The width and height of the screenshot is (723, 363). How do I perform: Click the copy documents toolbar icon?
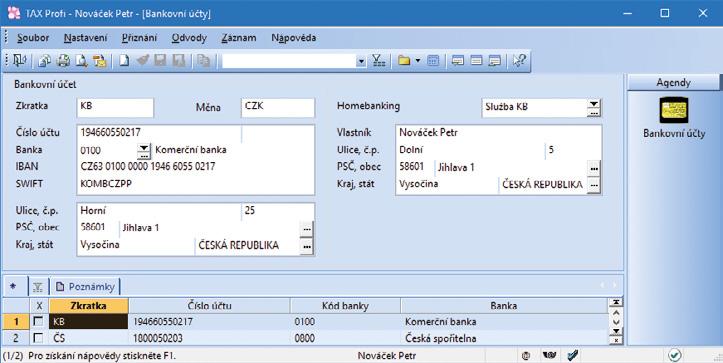[45, 61]
